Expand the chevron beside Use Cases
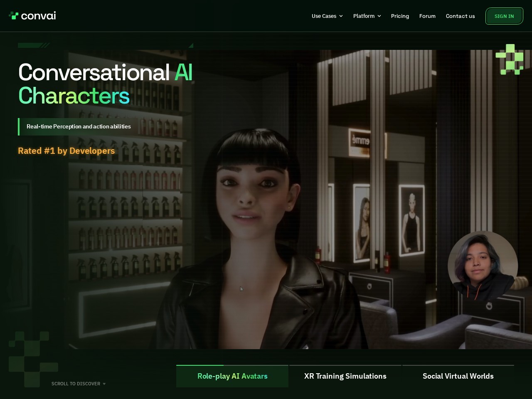This screenshot has width=532, height=399. [341, 16]
